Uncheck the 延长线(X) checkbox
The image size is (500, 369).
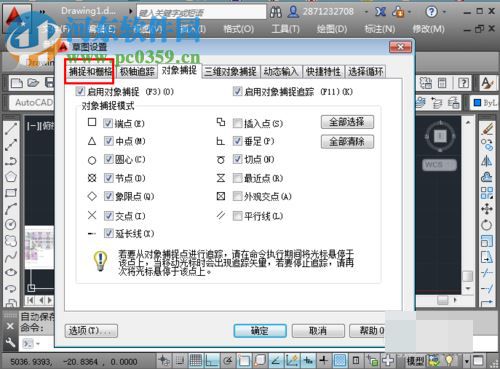(x=108, y=233)
